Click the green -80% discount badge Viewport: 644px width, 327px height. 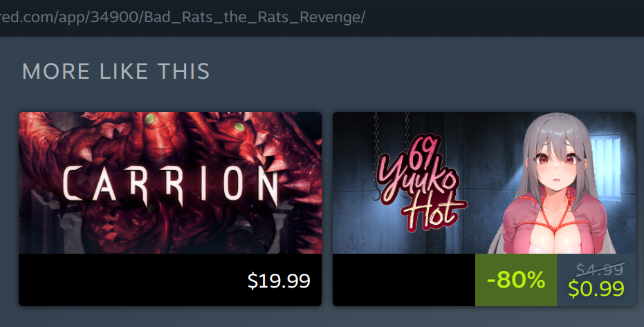click(x=516, y=280)
